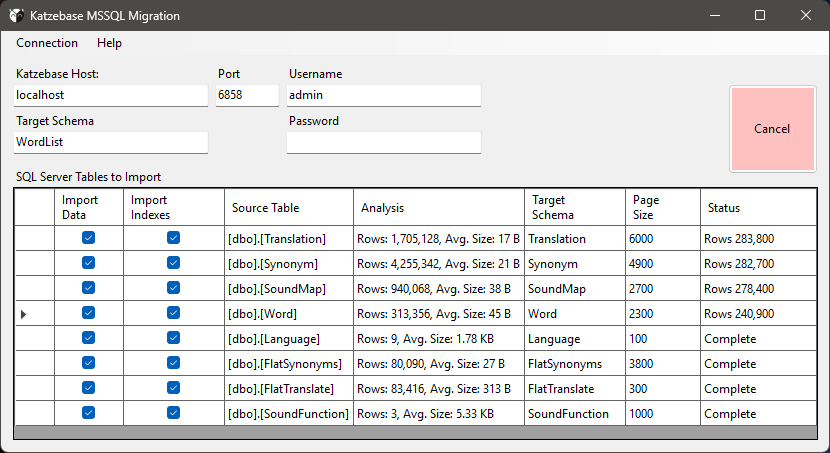Select the [dbo].[SoundMap] source table cell
The height and width of the screenshot is (453, 830).
coord(289,288)
